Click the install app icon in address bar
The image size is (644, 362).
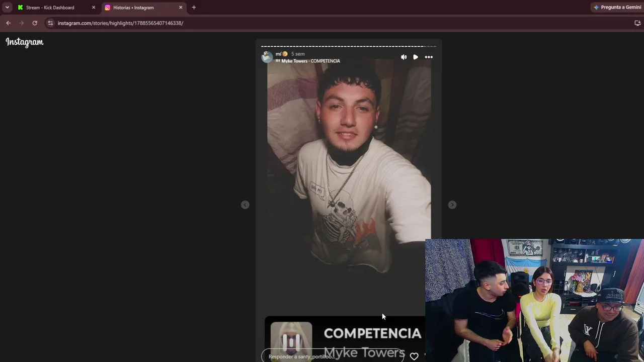(637, 23)
